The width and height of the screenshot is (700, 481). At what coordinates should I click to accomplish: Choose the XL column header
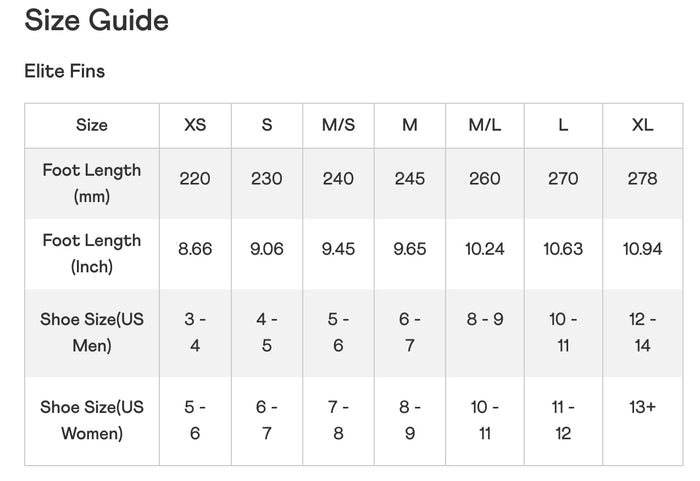[x=642, y=125]
